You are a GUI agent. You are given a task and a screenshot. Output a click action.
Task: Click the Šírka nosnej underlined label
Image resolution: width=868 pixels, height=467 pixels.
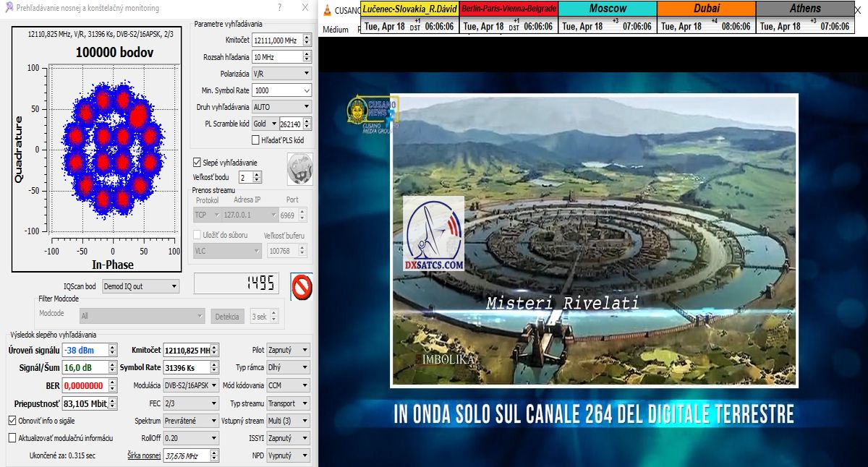click(x=143, y=455)
